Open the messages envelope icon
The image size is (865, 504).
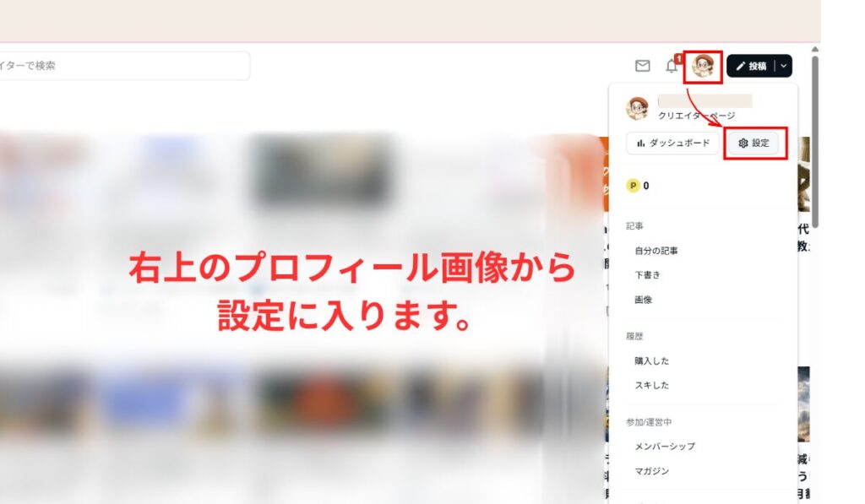[x=642, y=66]
